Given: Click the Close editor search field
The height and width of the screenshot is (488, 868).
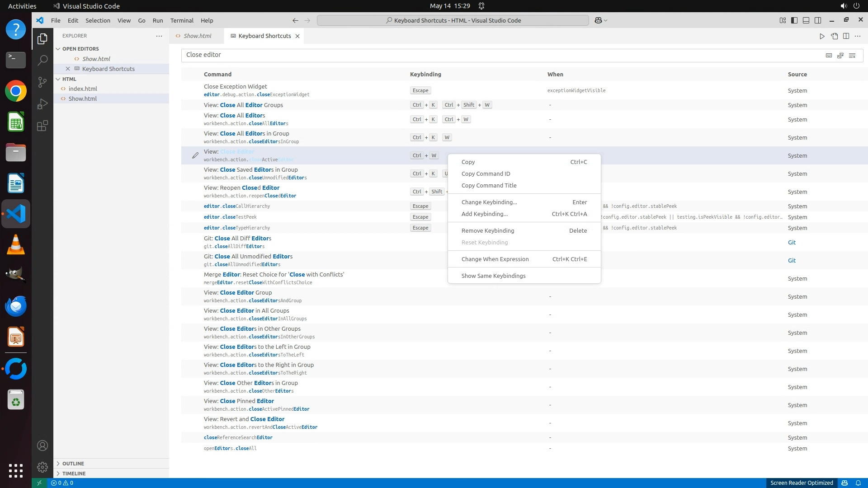Looking at the screenshot, I should pos(497,55).
